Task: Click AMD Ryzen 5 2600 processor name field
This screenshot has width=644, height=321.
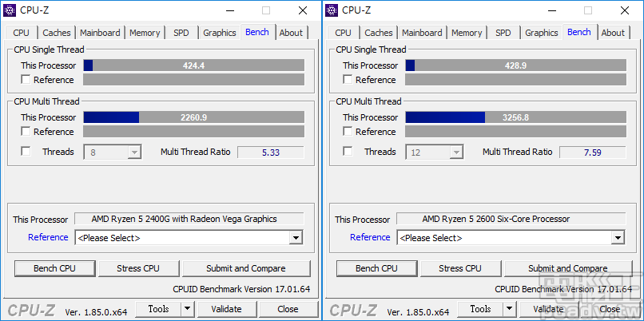Action: pos(511,219)
